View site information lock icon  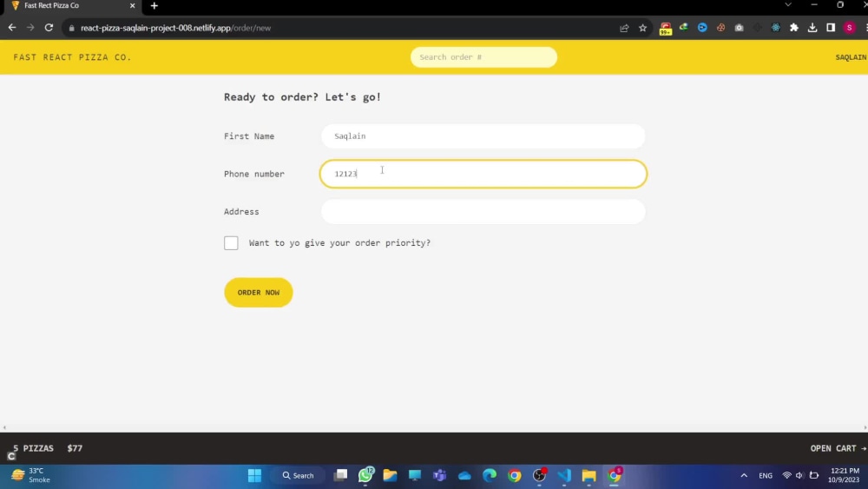click(71, 28)
